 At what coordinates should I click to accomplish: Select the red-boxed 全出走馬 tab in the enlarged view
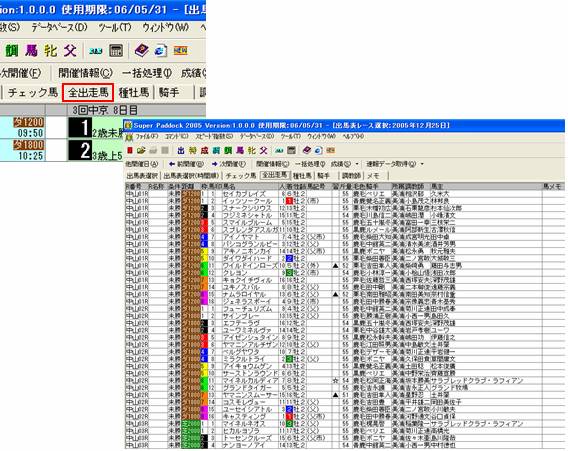tap(88, 93)
